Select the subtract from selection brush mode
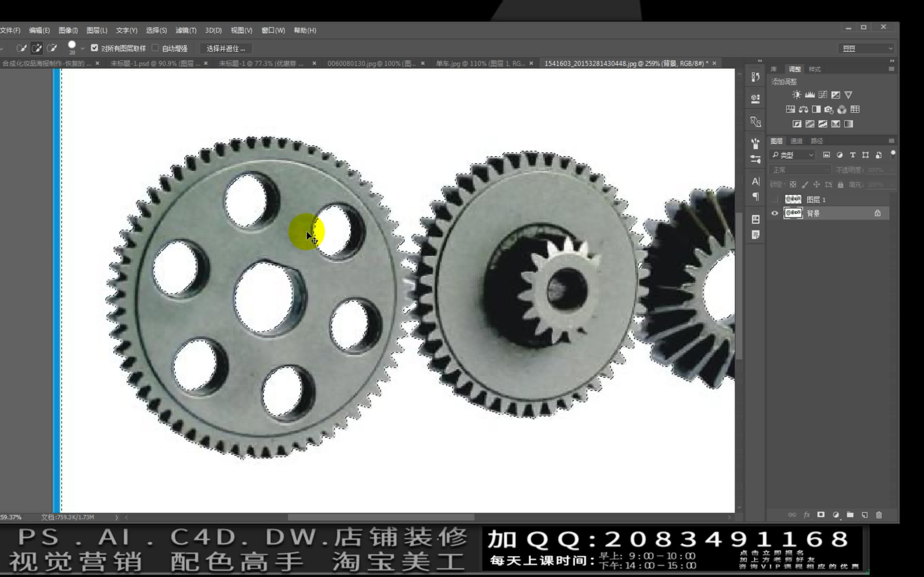924x577 pixels. coord(52,48)
